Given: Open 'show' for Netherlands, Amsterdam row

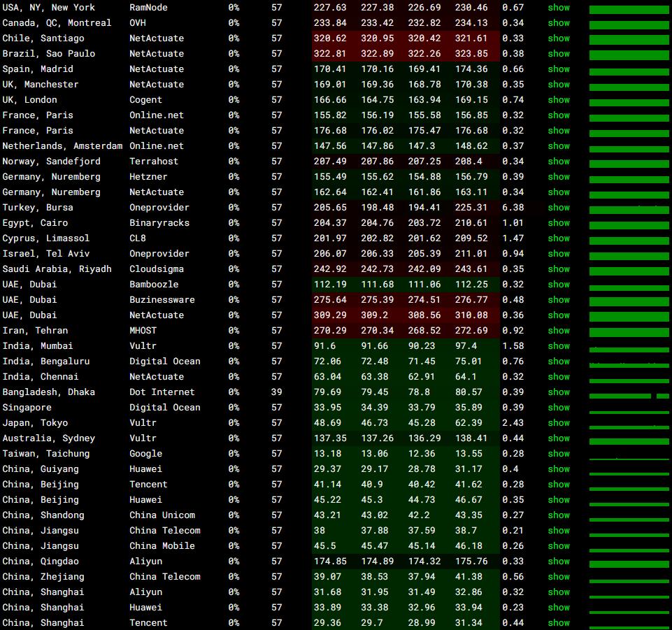Looking at the screenshot, I should tap(559, 146).
